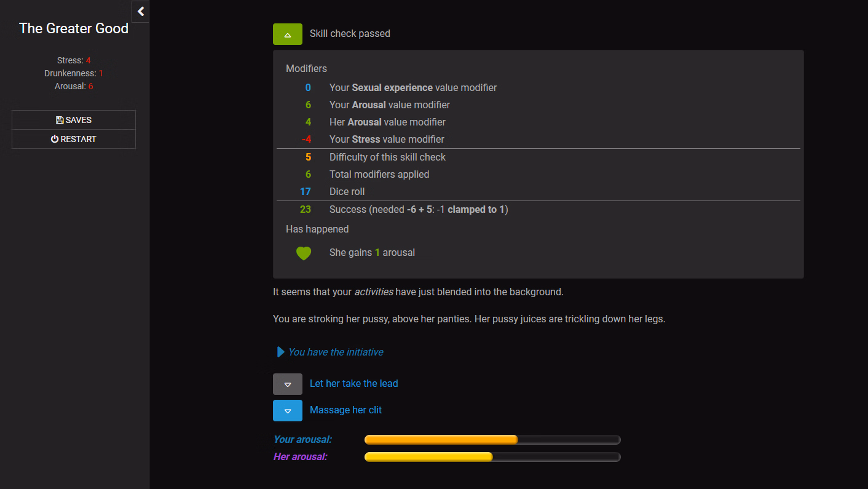Click the 'You have the initiative' label

tap(336, 351)
